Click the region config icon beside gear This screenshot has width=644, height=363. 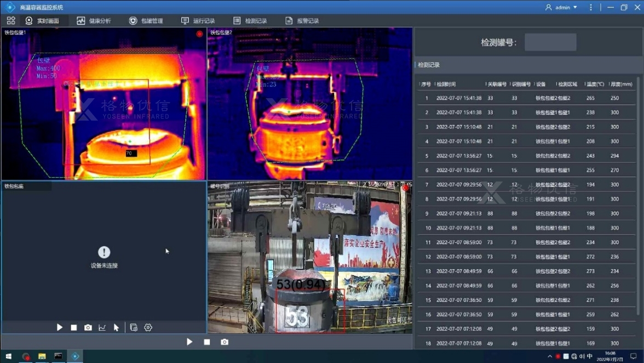click(134, 327)
